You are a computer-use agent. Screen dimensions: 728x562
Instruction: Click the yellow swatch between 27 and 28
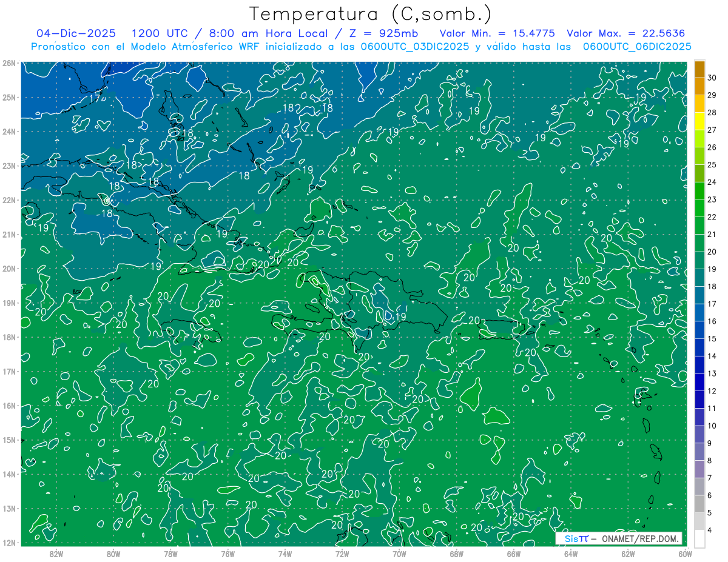coord(699,121)
